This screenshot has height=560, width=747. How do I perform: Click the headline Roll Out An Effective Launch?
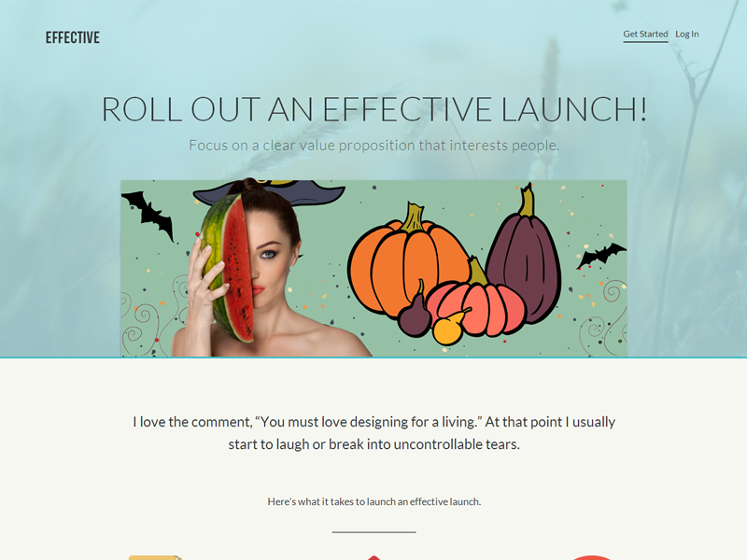[x=374, y=109]
